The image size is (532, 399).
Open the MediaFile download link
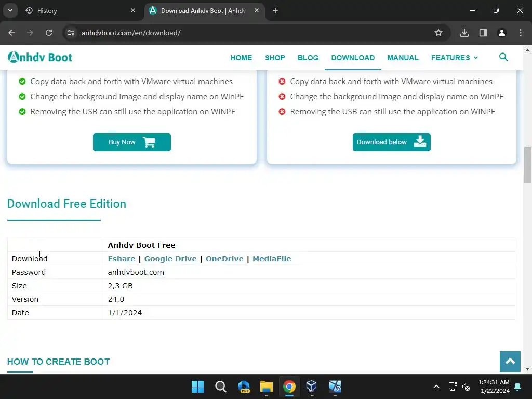[272, 259]
